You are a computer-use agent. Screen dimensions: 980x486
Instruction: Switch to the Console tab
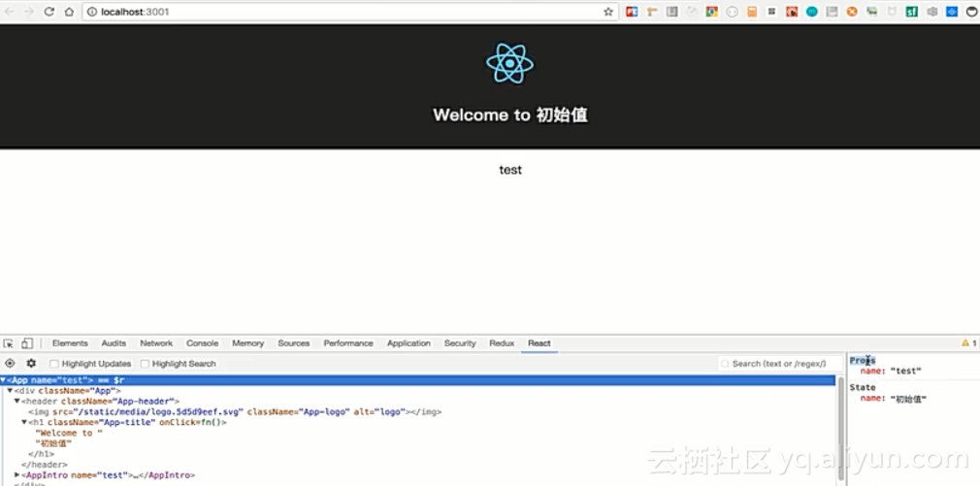203,343
